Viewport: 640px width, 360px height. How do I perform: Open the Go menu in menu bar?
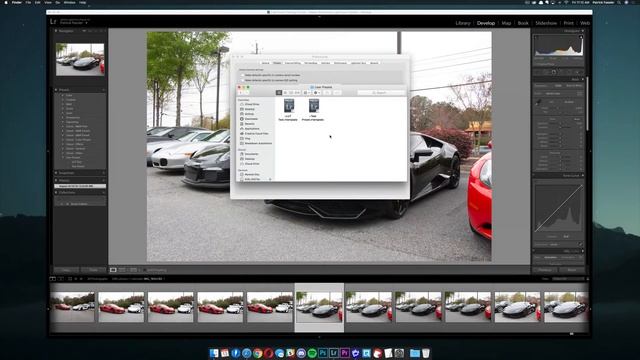pos(58,2)
